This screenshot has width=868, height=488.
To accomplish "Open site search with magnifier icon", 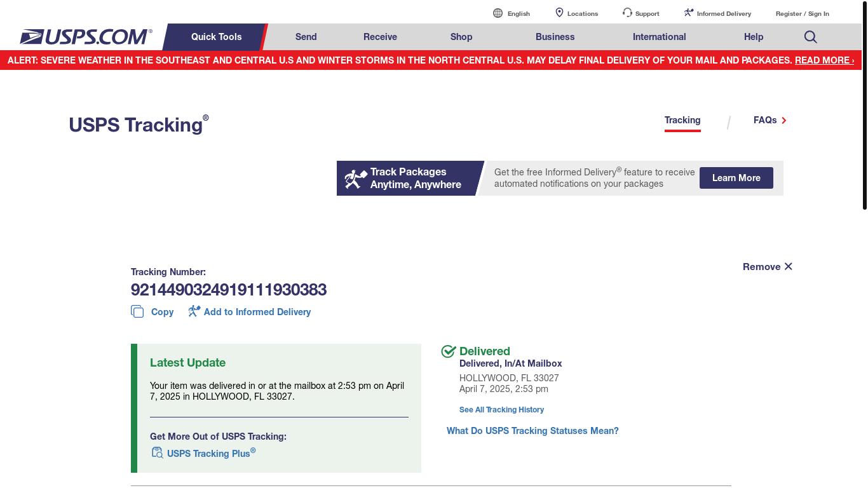I will [811, 37].
